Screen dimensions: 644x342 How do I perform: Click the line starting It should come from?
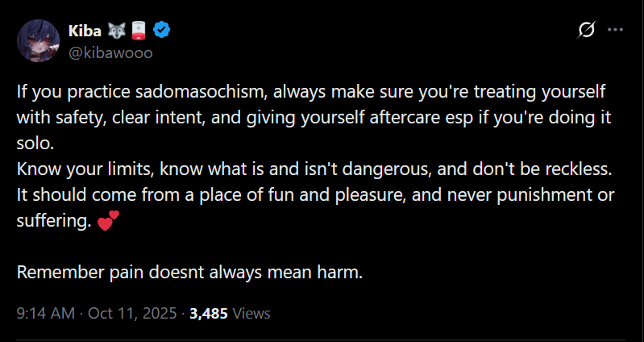point(315,195)
